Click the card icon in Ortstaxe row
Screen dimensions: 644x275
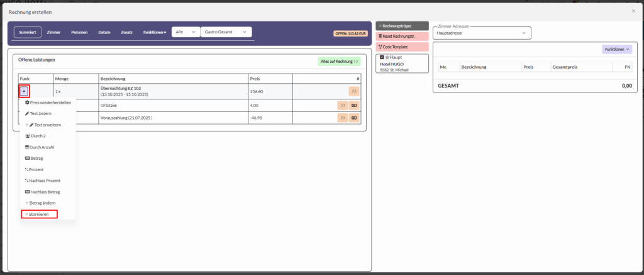pos(354,104)
